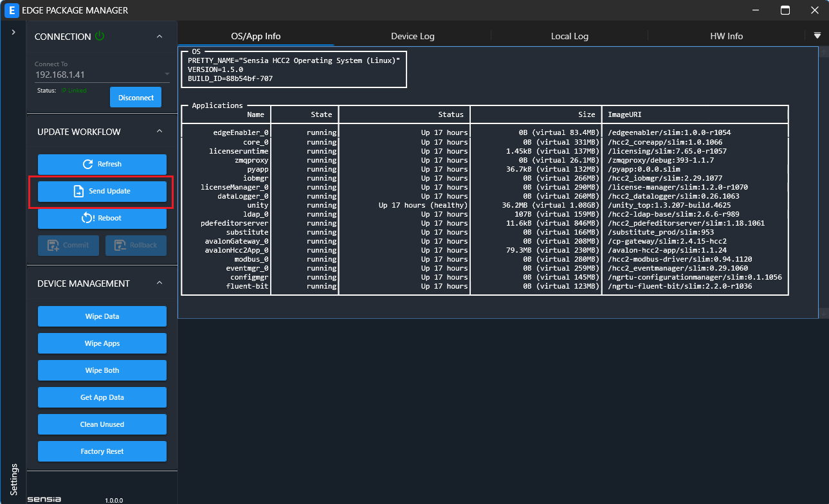Viewport: 829px width, 504px height.
Task: Click the State column header
Action: 322,114
